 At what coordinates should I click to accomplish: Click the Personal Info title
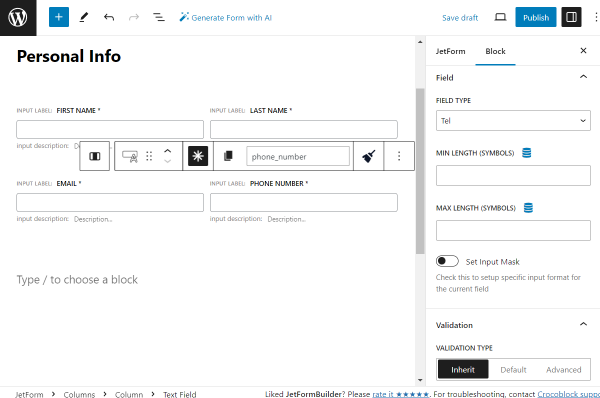click(69, 56)
